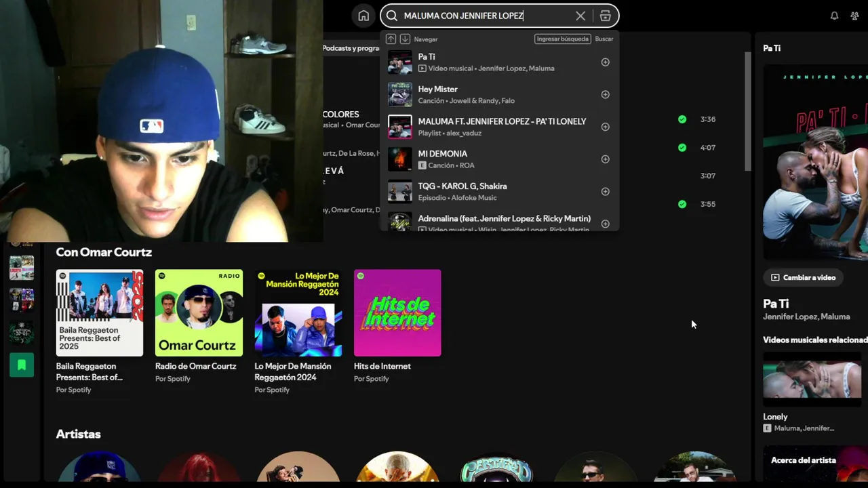The image size is (868, 488).
Task: Click the Artistas section heading
Action: [x=79, y=434]
